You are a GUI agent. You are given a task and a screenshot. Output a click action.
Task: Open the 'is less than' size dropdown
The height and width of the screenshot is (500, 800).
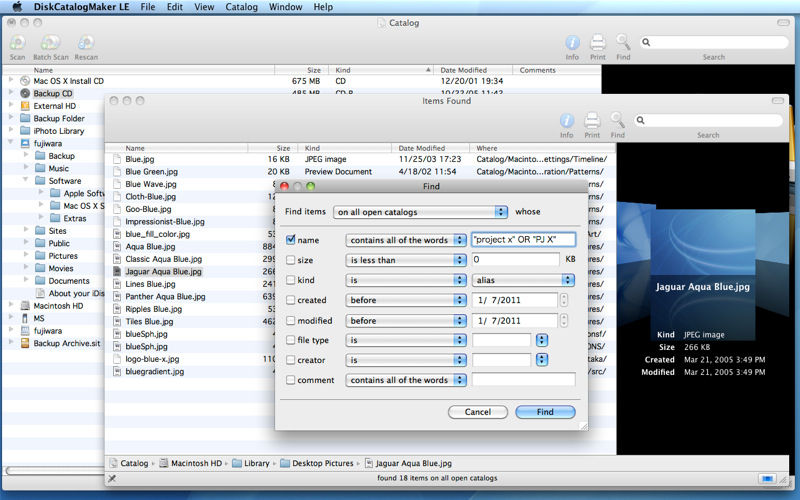coord(406,260)
